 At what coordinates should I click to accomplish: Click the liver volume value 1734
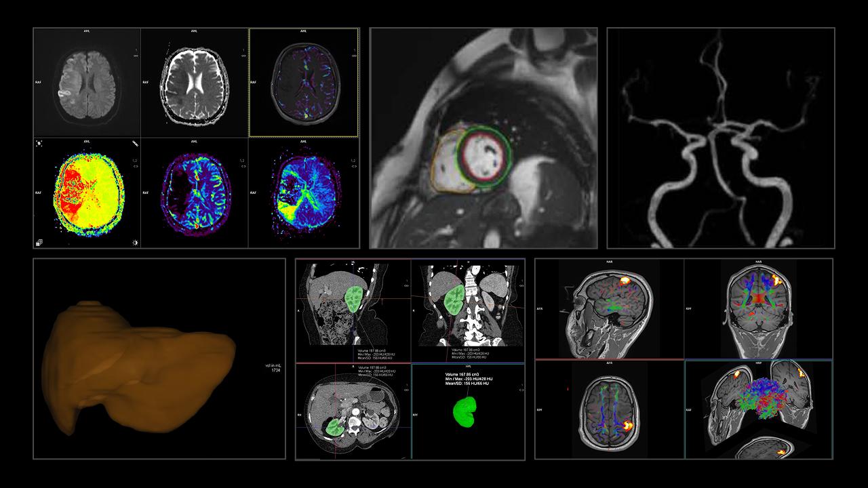276,371
